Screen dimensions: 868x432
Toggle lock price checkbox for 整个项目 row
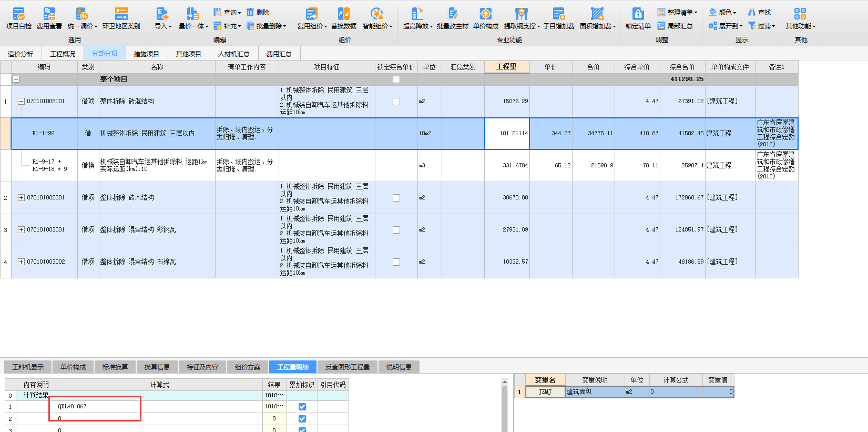coord(396,79)
